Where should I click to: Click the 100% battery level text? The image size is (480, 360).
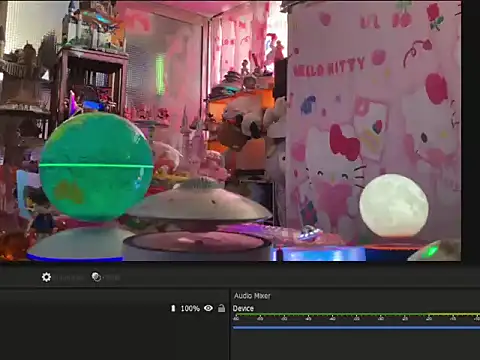click(190, 309)
